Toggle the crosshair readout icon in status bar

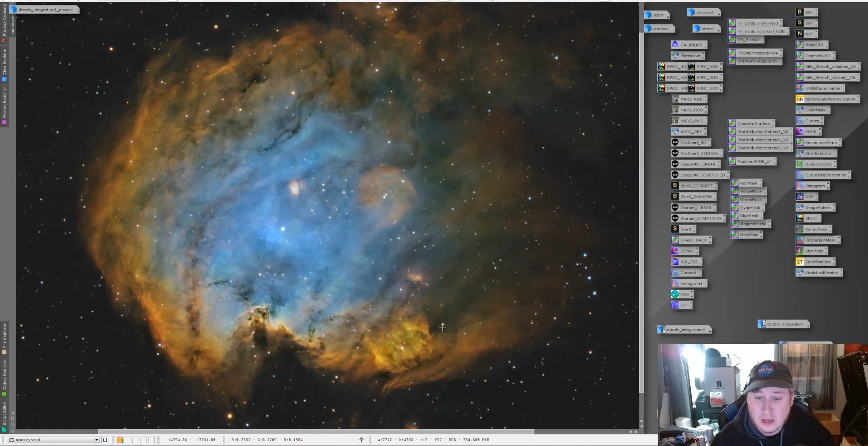point(361,440)
